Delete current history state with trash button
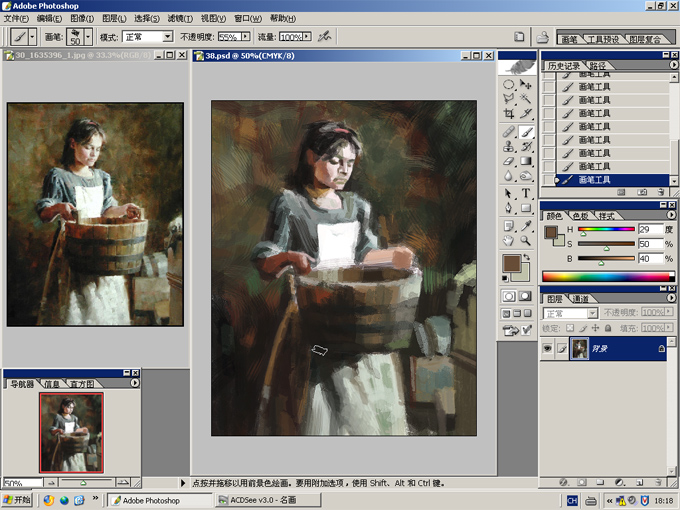This screenshot has width=680, height=510. (660, 192)
